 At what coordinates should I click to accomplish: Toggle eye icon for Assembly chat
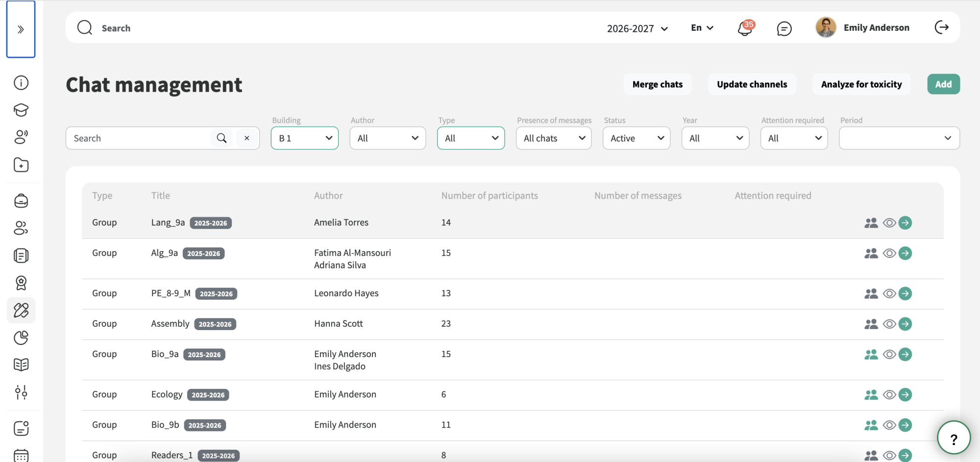[889, 324]
